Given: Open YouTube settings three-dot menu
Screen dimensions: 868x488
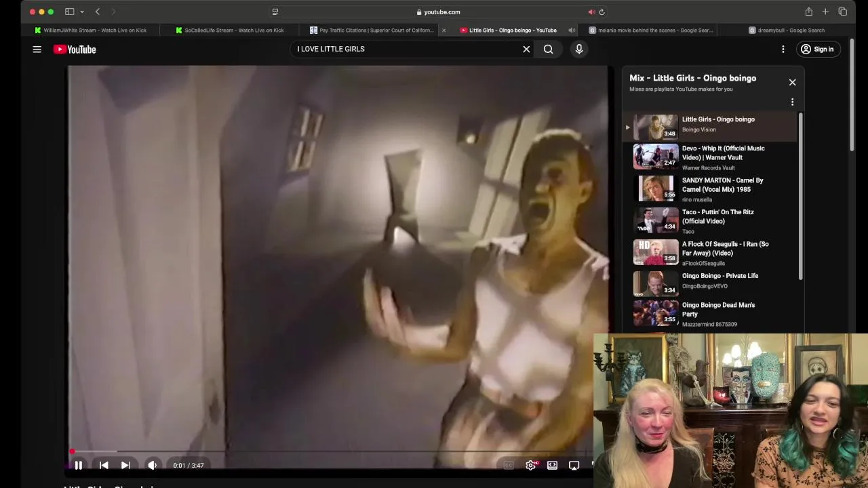Looking at the screenshot, I should click(x=783, y=49).
